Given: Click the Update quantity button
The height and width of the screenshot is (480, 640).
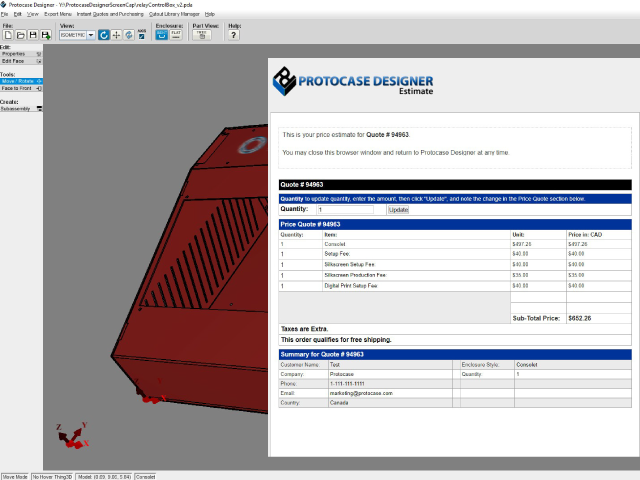Looking at the screenshot, I should 398,209.
